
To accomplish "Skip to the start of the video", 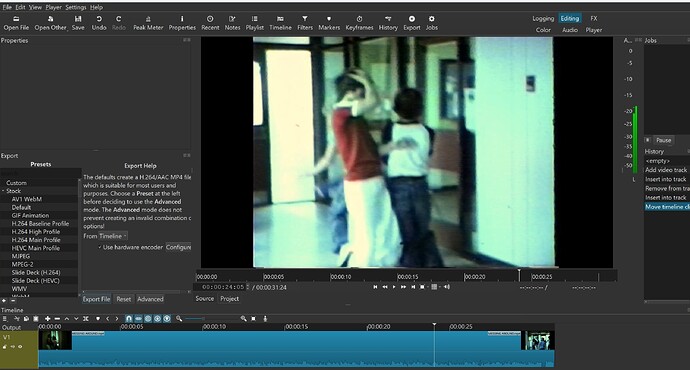I will click(x=375, y=287).
